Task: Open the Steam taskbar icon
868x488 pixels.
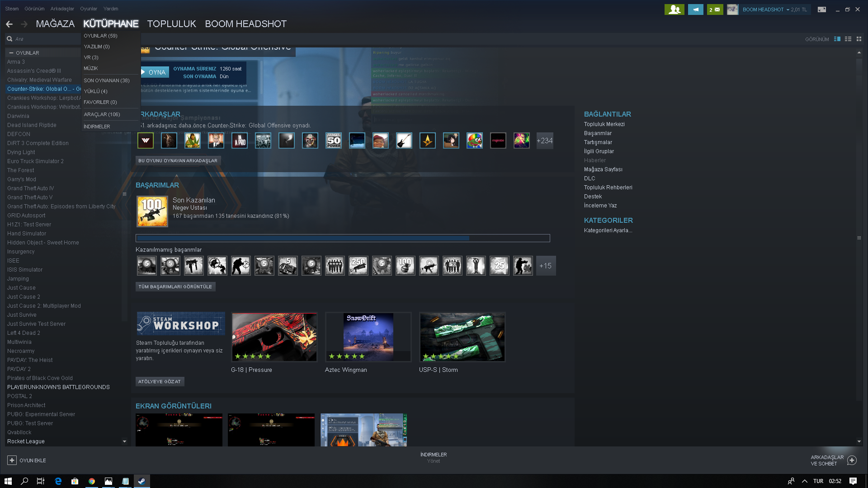Action: (142, 481)
